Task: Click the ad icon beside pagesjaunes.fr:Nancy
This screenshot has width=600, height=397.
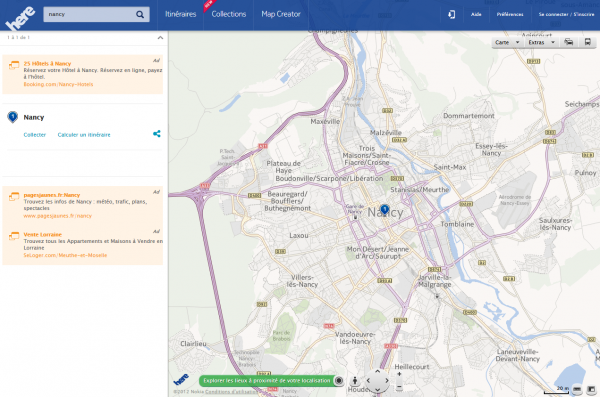Action: pyautogui.click(x=14, y=196)
